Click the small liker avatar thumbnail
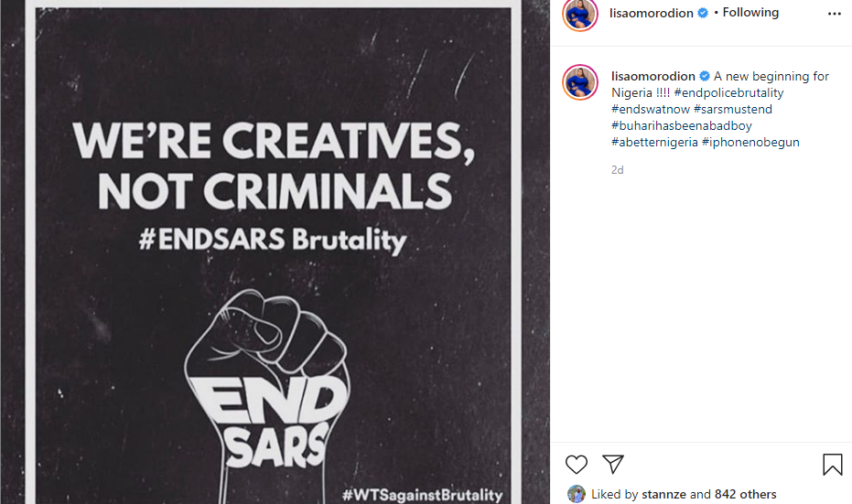 [576, 494]
